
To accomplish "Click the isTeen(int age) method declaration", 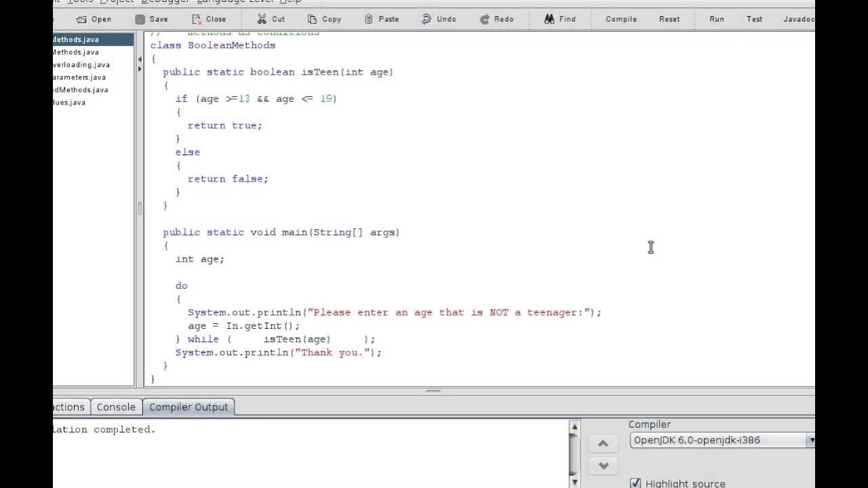I will click(x=278, y=72).
